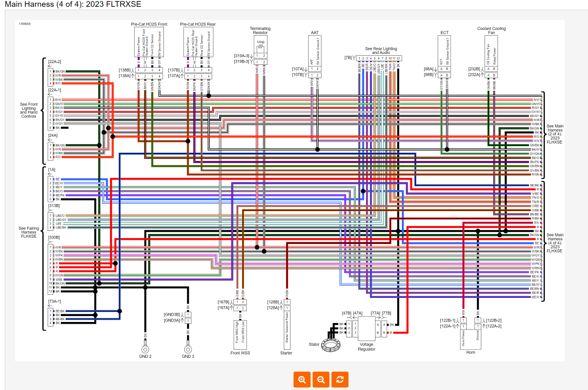Select the Pre-Cat HO2S Rear label
The width and height of the screenshot is (588, 390).
(x=198, y=24)
